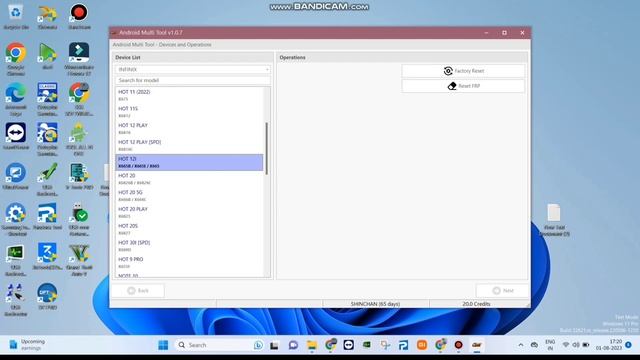Go Back in Android Multi Tool
640x360 pixels.
tap(138, 291)
